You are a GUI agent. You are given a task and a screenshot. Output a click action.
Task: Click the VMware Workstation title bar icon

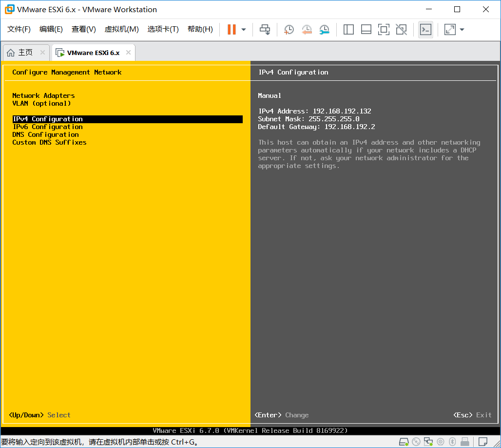pos(10,9)
